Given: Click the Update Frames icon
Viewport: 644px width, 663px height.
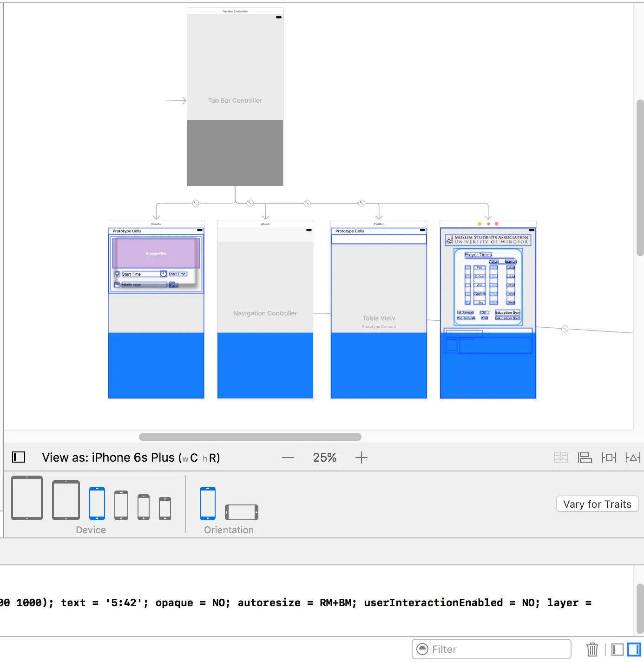Looking at the screenshot, I should click(561, 457).
